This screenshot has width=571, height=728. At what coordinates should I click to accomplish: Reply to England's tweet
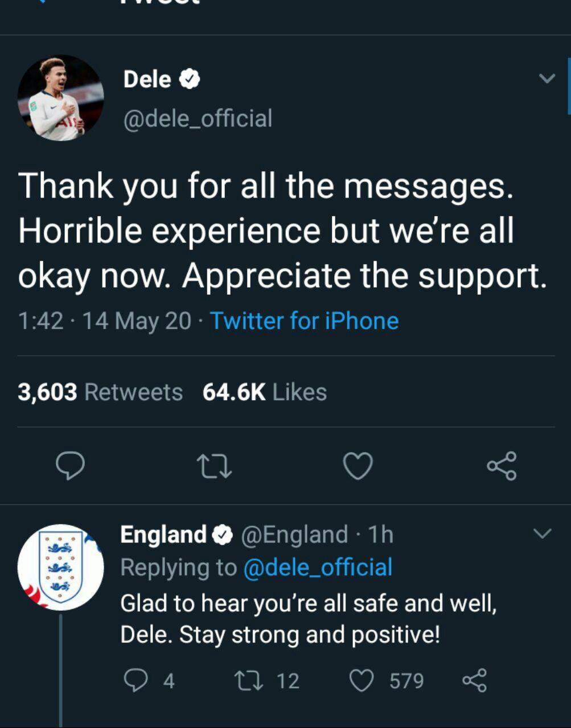pos(136,680)
